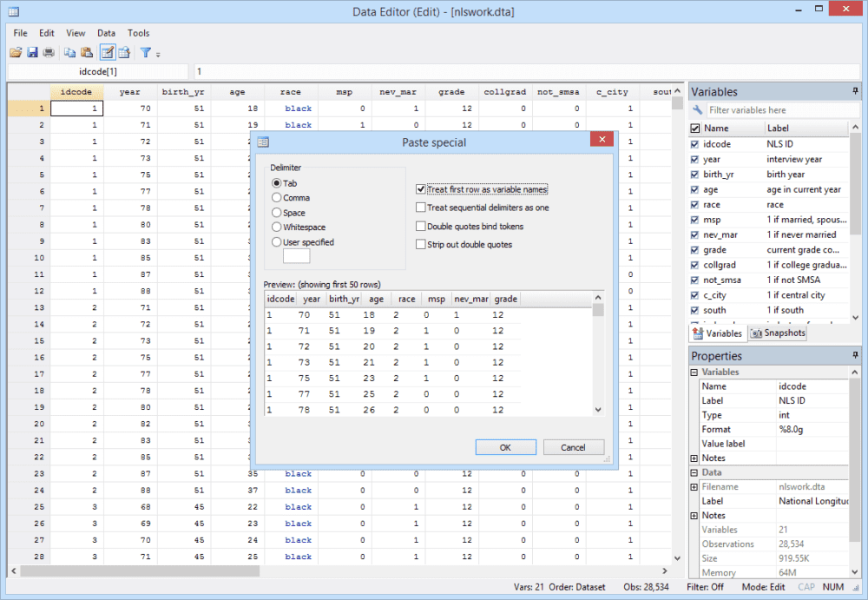Screen dimensions: 868x600
Task: Open the Tools menu
Action: (x=138, y=33)
